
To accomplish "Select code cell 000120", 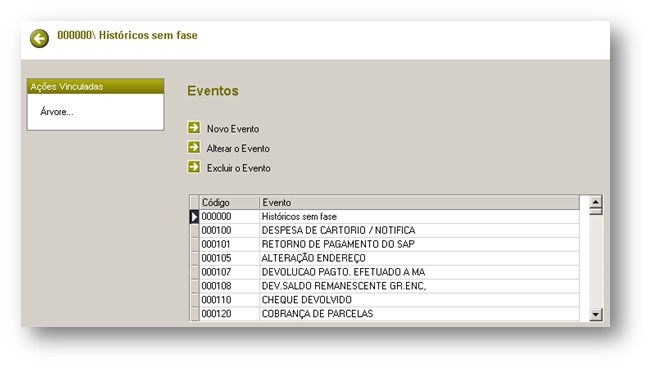I will [229, 314].
